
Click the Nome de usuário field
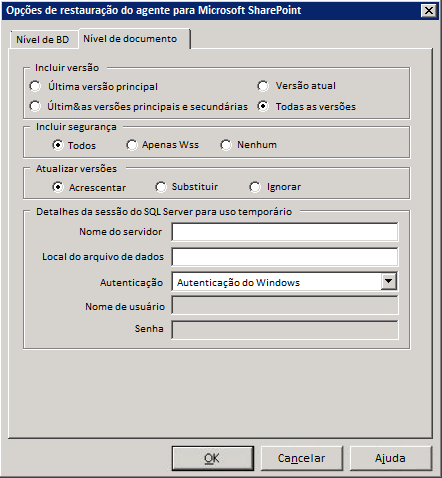[285, 306]
